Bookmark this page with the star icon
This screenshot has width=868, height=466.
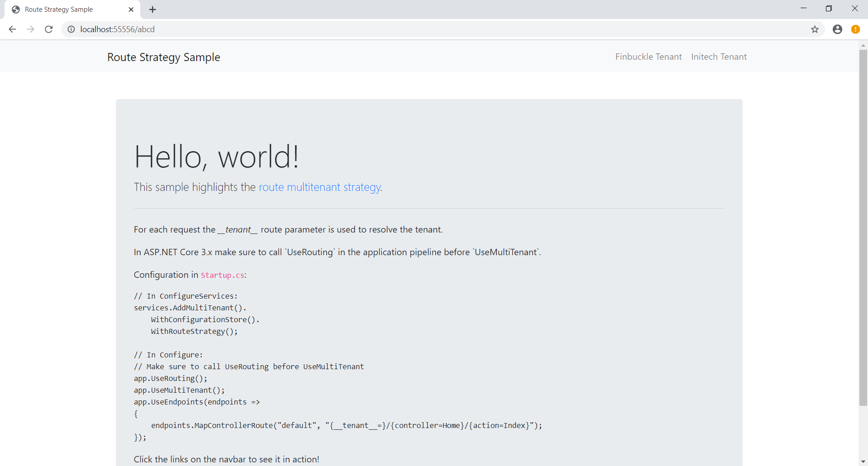[815, 29]
